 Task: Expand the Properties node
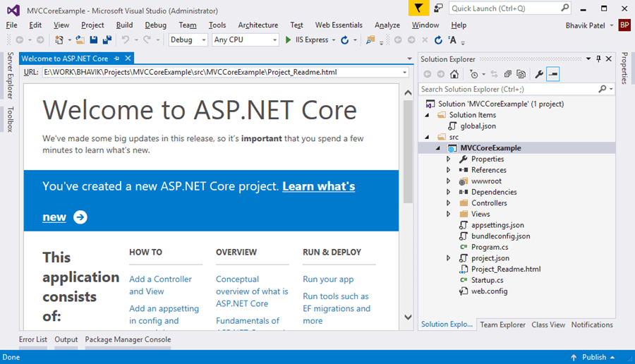click(x=448, y=159)
